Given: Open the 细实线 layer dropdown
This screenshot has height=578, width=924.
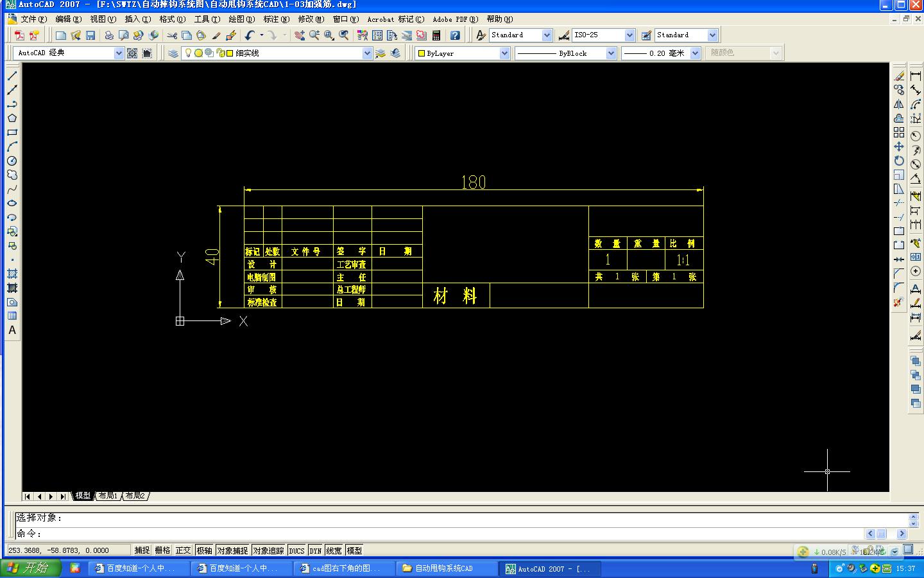Looking at the screenshot, I should [367, 53].
